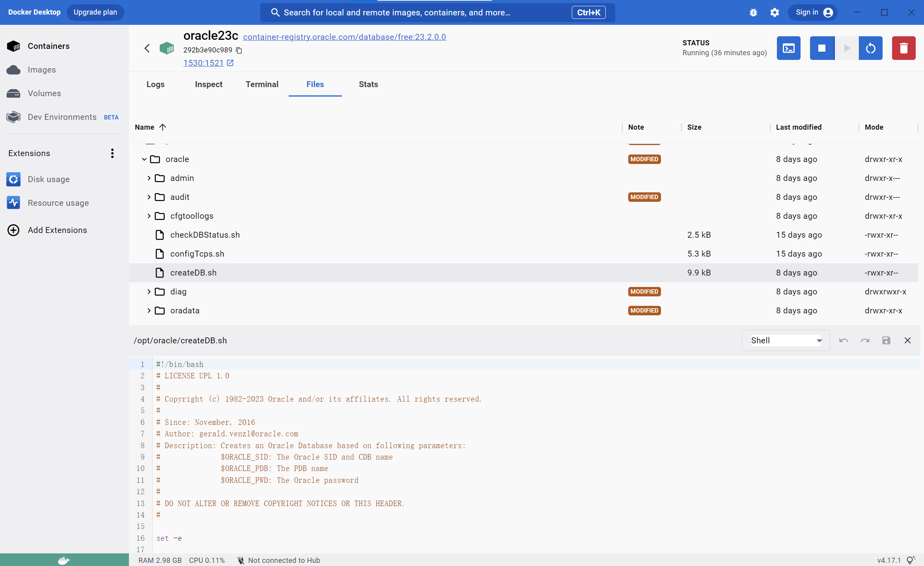Click MODIFIED badge on audit row
924x566 pixels.
pos(644,197)
